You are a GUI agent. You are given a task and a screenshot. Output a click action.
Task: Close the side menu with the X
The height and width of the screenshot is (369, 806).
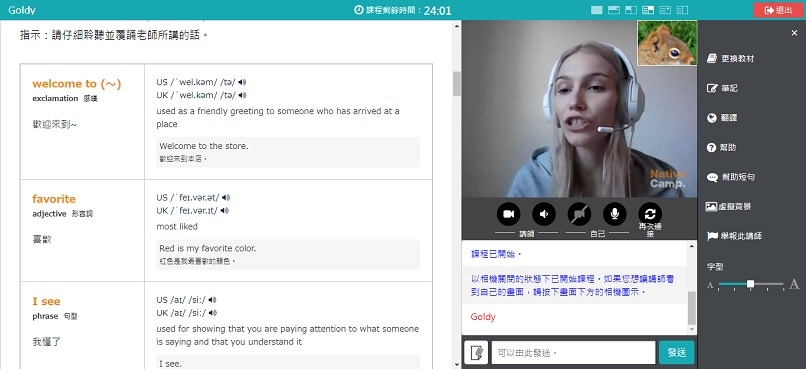click(x=794, y=33)
